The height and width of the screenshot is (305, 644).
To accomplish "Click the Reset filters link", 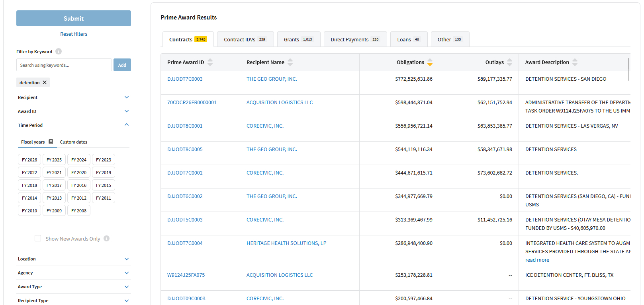I will click(x=74, y=34).
